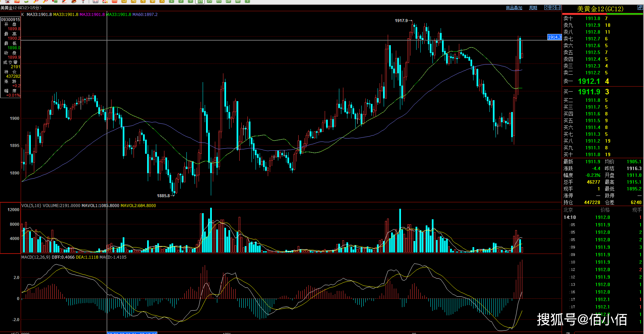Click the previous contract left-arrow icon

(547, 7)
